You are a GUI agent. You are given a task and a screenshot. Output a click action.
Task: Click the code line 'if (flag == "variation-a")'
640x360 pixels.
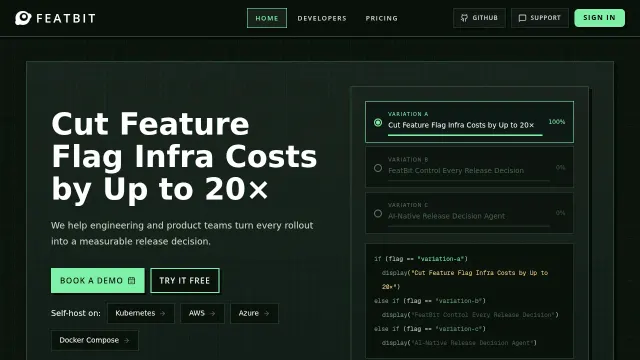tap(421, 259)
